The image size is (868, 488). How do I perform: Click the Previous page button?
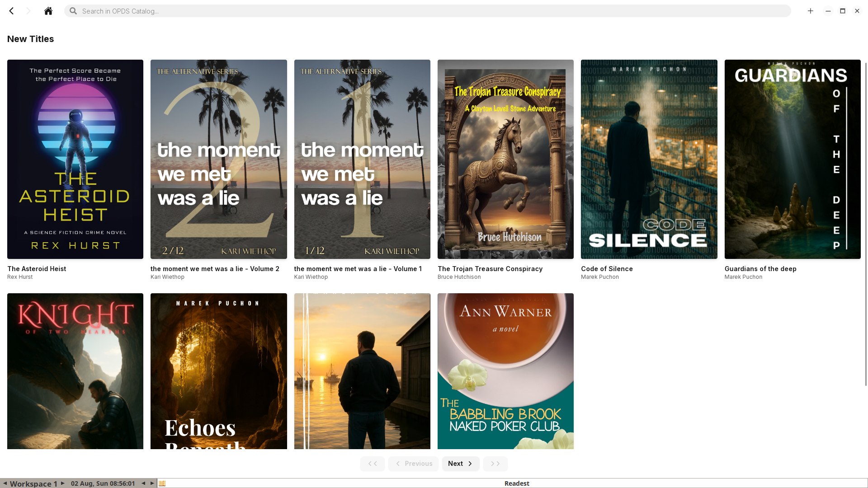[x=413, y=464]
